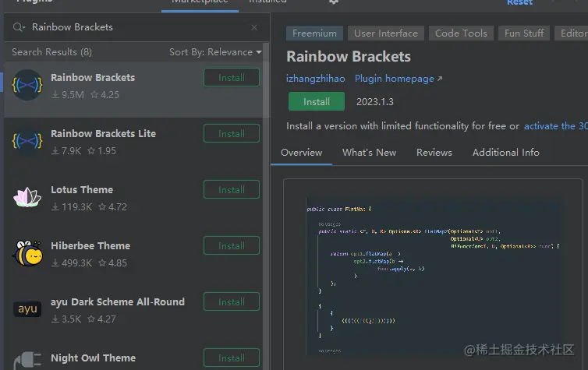
Task: Install Hiberbee Theme
Action: pos(232,246)
